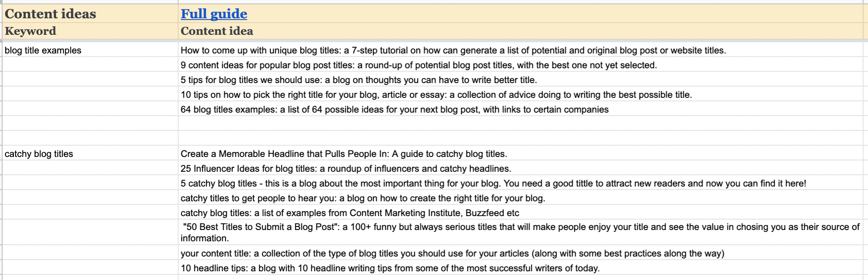This screenshot has width=868, height=280.
Task: Select the Content Marketing Institute, Buzzfeed examples cell
Action: [520, 213]
